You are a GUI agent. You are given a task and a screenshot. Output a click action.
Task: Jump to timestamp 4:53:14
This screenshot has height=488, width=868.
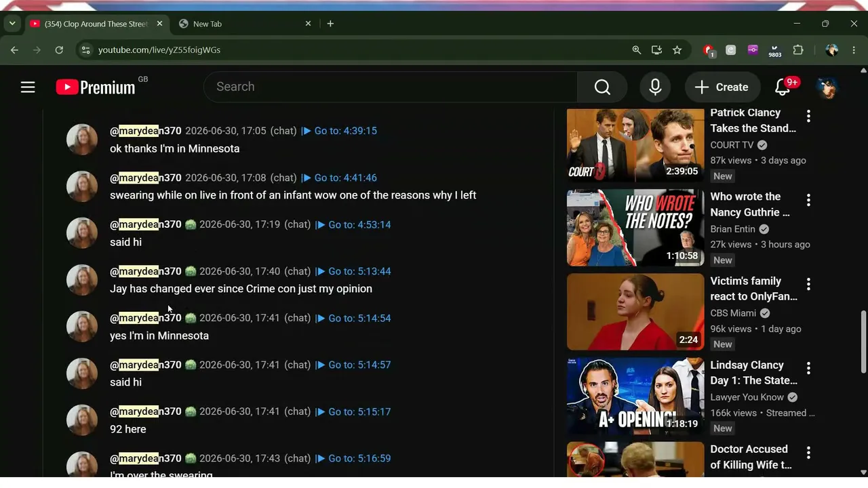tap(353, 224)
